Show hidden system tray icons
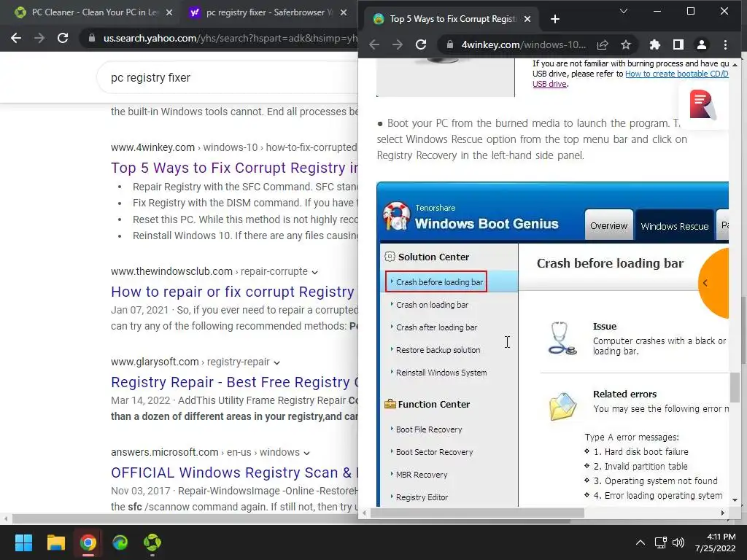 640,542
